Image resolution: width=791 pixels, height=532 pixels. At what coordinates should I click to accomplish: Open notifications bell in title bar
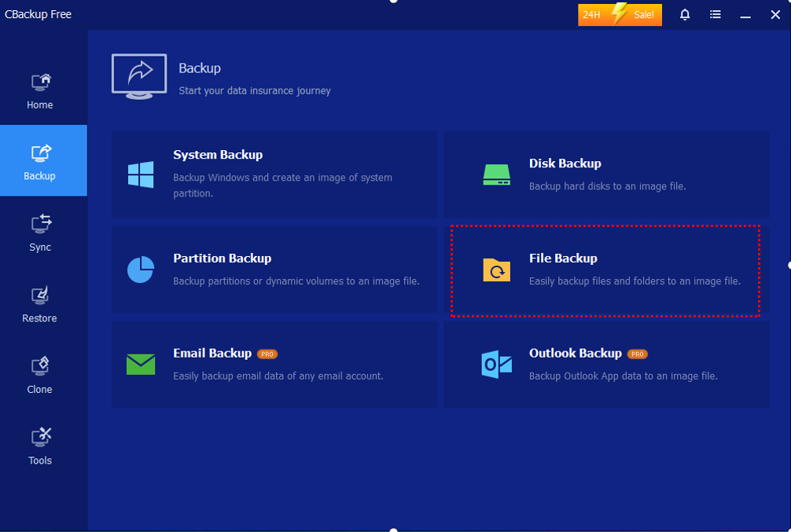[685, 14]
